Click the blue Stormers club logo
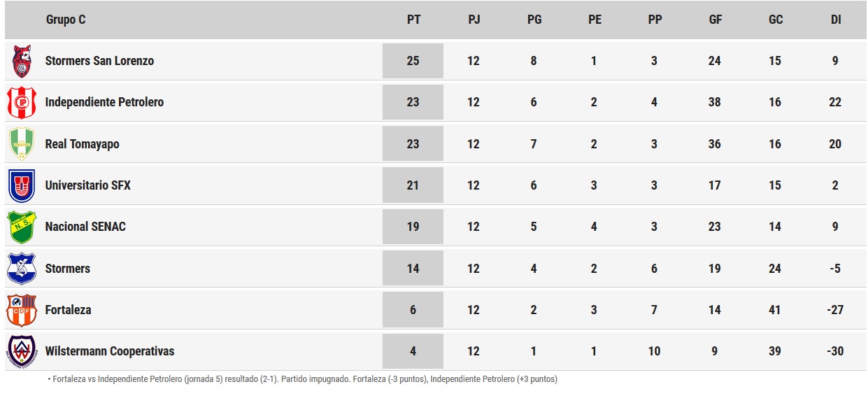868x396 pixels. 22,269
